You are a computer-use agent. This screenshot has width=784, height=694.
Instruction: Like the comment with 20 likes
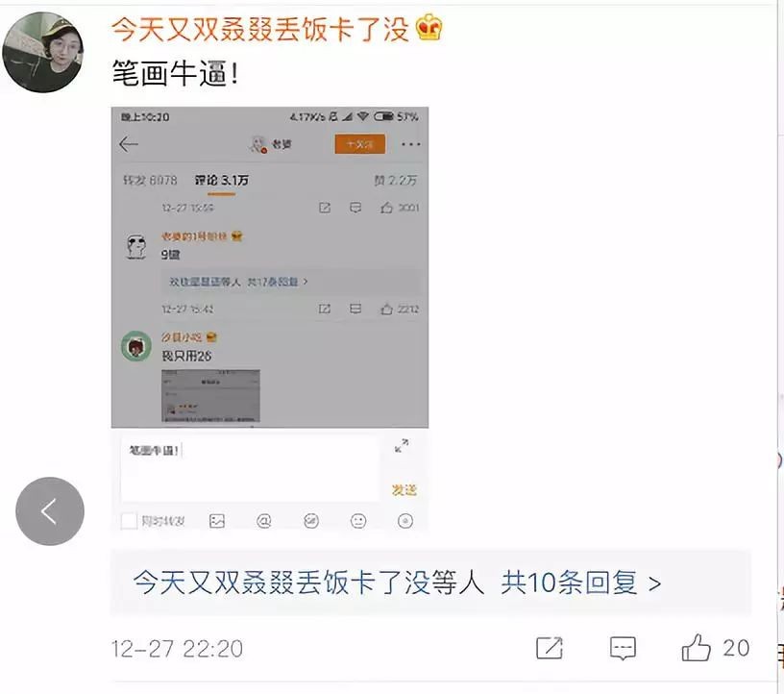tap(696, 648)
